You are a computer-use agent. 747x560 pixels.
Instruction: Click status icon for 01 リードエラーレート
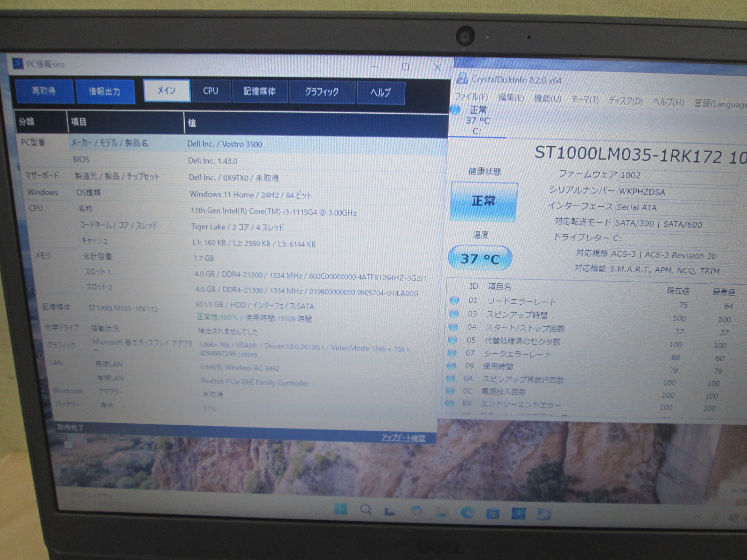coord(454,300)
